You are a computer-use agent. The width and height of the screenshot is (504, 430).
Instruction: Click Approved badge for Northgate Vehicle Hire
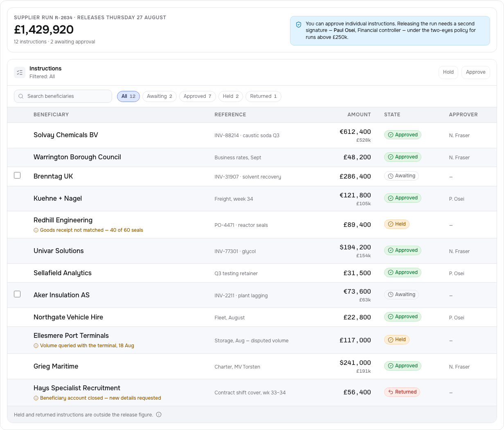point(403,317)
